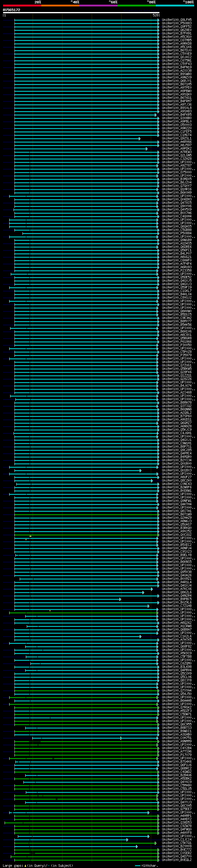
Task: Select the UniRef100_A9RKD8 label
Action: click(177, 43)
